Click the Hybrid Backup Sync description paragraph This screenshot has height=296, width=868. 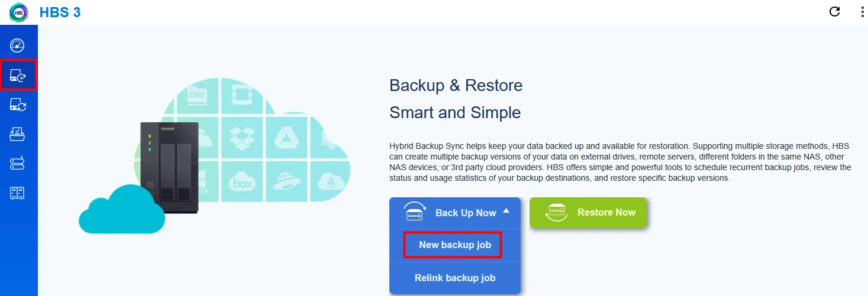[620, 162]
